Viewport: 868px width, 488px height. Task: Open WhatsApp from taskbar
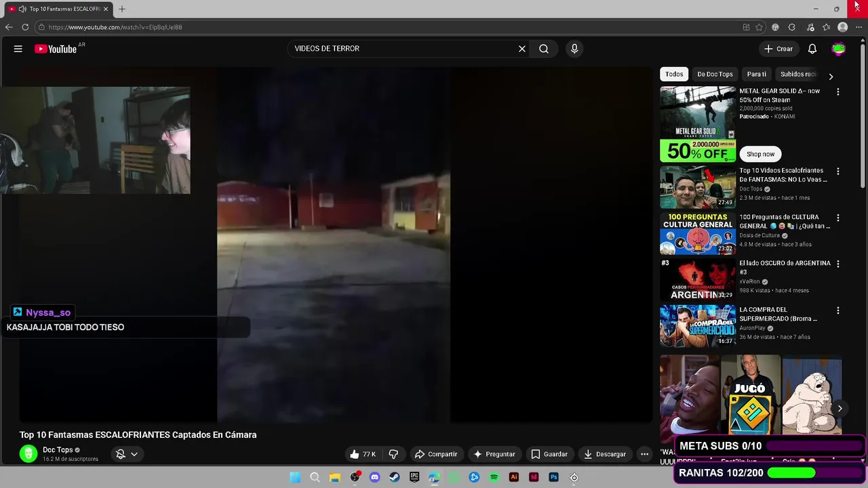(454, 477)
